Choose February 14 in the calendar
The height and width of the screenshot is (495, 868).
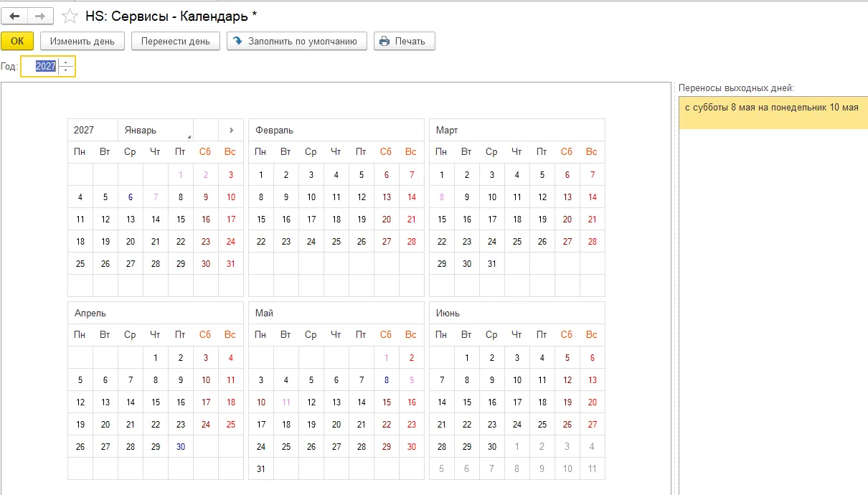click(412, 197)
